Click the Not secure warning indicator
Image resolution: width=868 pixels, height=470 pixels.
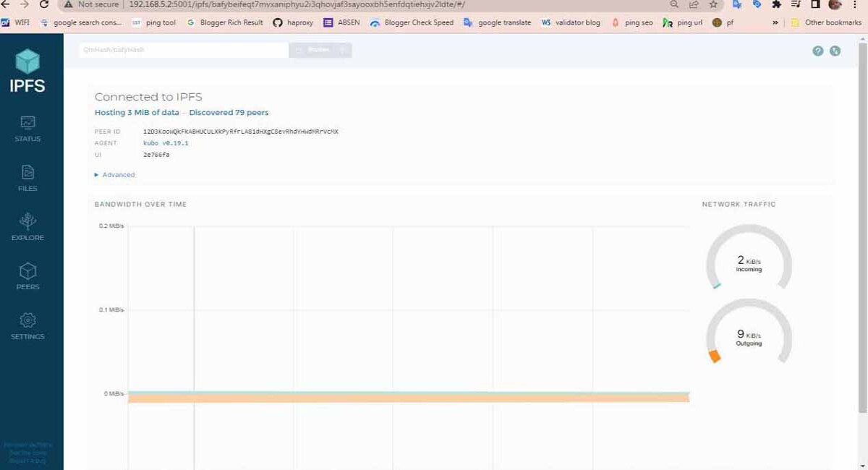click(x=91, y=4)
